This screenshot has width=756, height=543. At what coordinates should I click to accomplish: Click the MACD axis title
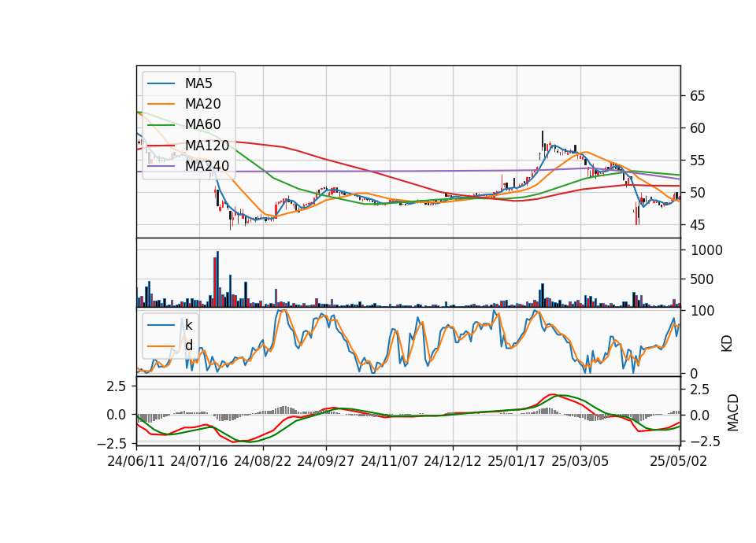(733, 412)
